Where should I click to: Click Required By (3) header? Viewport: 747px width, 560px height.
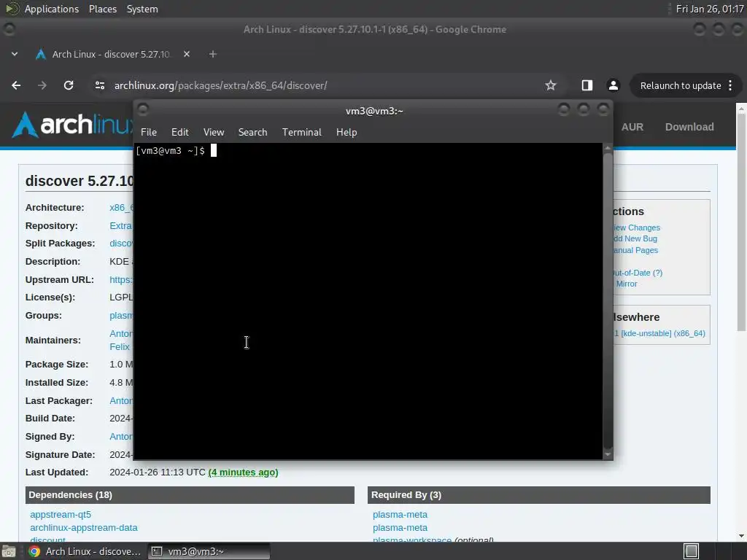539,495
